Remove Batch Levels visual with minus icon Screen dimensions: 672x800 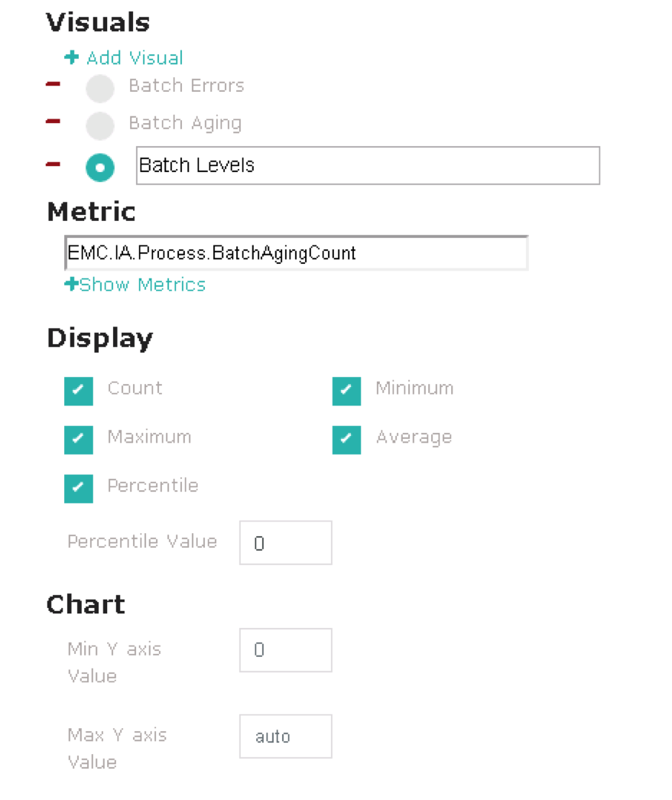[x=53, y=164]
